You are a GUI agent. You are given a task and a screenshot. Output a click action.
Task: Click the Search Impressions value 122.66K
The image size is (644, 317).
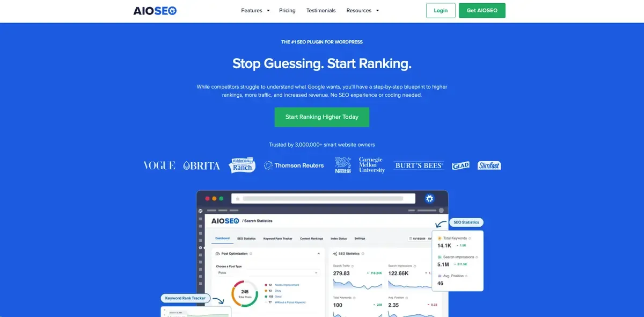pyautogui.click(x=399, y=273)
